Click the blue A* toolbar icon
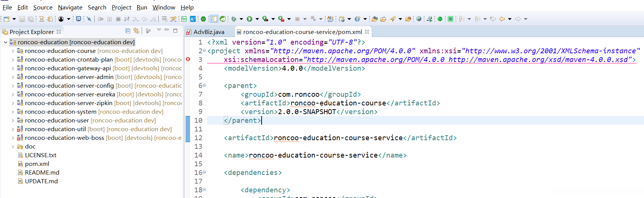 193,19
